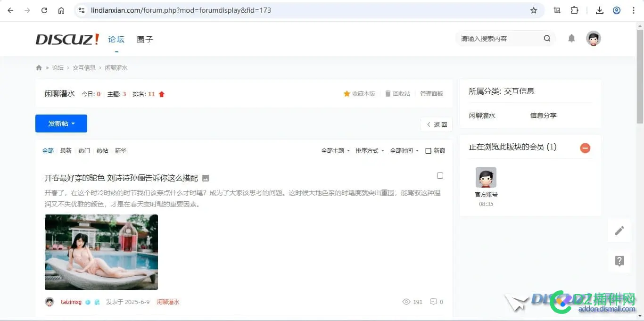This screenshot has width=644, height=321.
Task: Open the 管理面板 link
Action: pos(431,94)
